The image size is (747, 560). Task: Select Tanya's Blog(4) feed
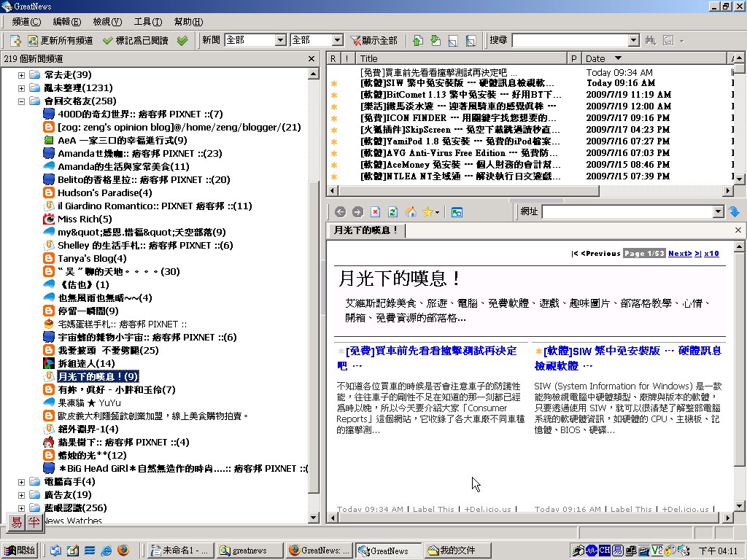pyautogui.click(x=92, y=259)
